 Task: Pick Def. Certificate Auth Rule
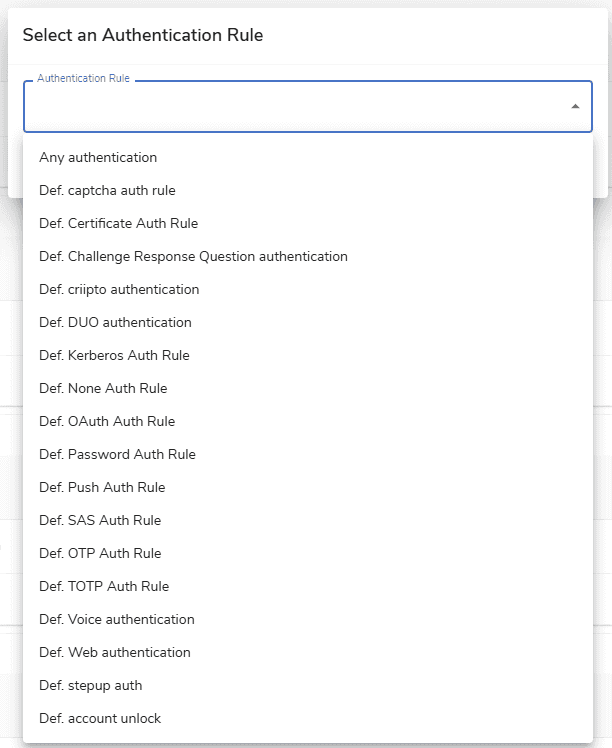118,223
